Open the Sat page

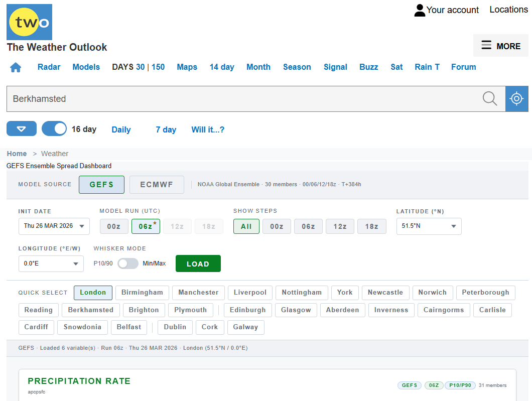(x=396, y=67)
